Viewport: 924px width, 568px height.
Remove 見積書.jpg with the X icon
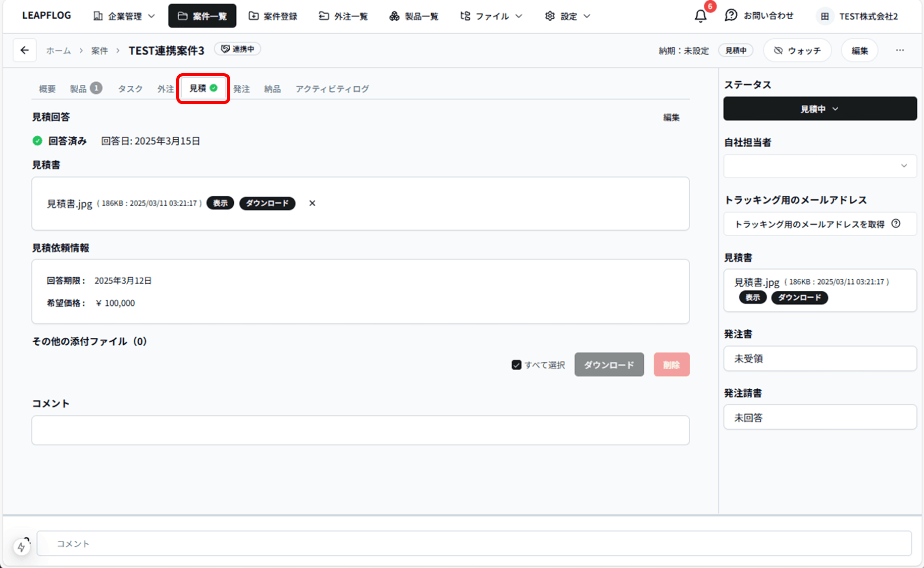[312, 203]
